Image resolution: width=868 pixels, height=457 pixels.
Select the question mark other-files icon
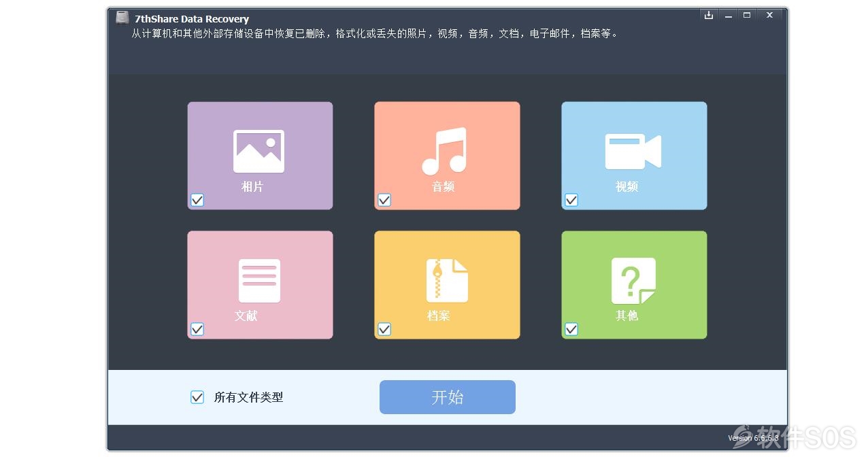[633, 280]
